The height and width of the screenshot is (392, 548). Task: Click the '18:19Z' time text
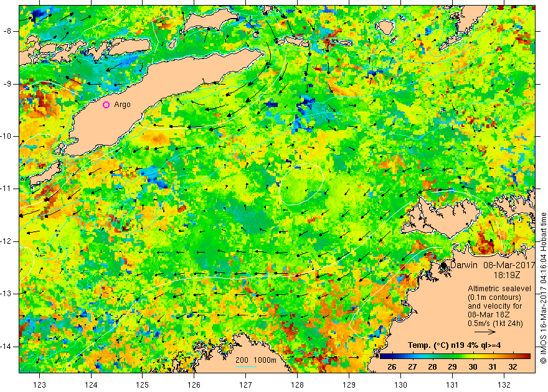(x=507, y=275)
